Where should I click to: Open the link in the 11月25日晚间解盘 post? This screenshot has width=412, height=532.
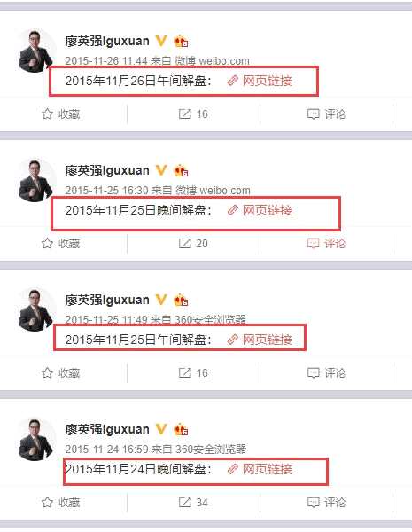(260, 210)
